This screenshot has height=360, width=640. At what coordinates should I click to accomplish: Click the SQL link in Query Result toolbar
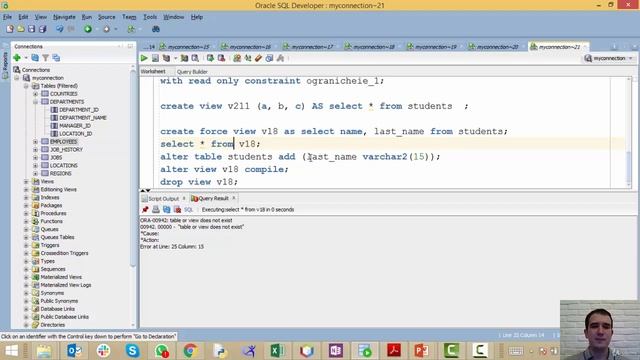pos(188,209)
